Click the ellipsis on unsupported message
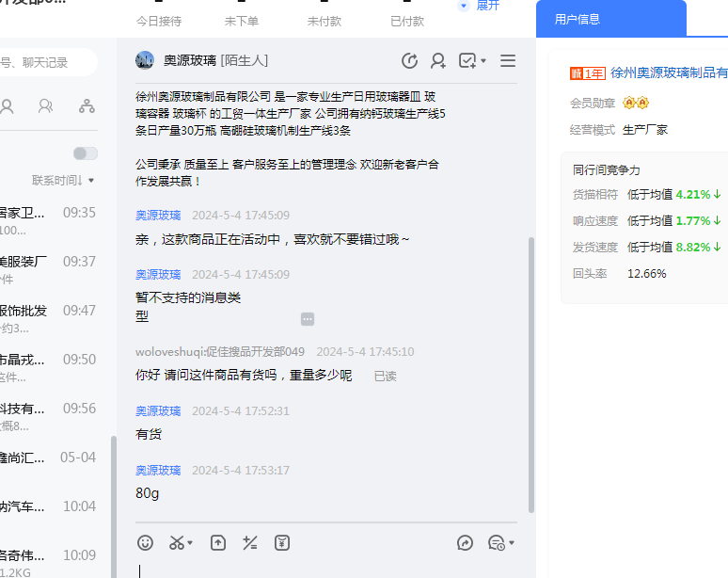 (308, 319)
